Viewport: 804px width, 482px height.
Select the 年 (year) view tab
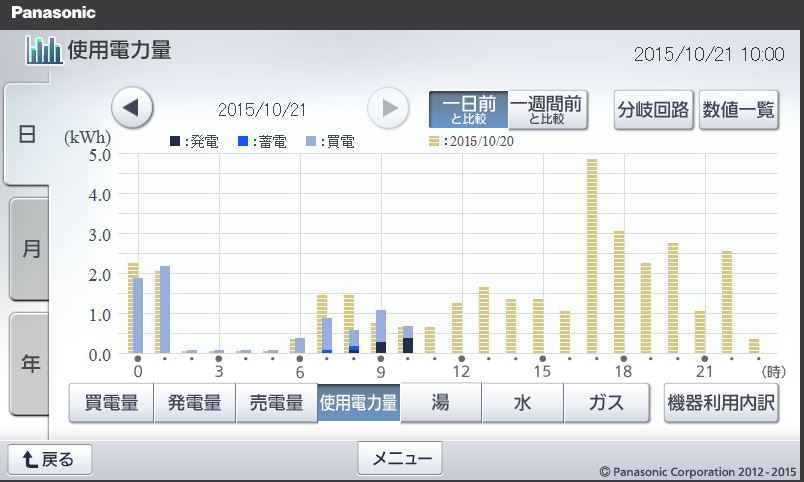coord(29,364)
